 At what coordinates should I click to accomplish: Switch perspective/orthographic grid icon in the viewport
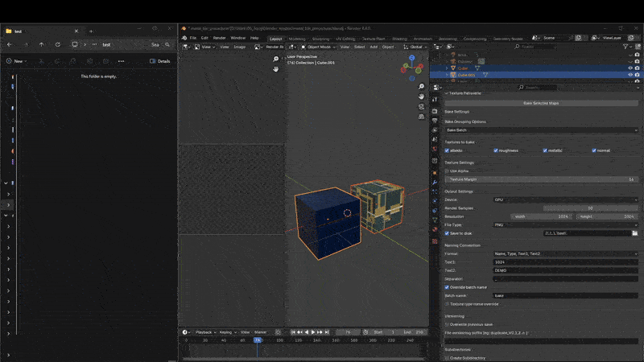coord(421,117)
